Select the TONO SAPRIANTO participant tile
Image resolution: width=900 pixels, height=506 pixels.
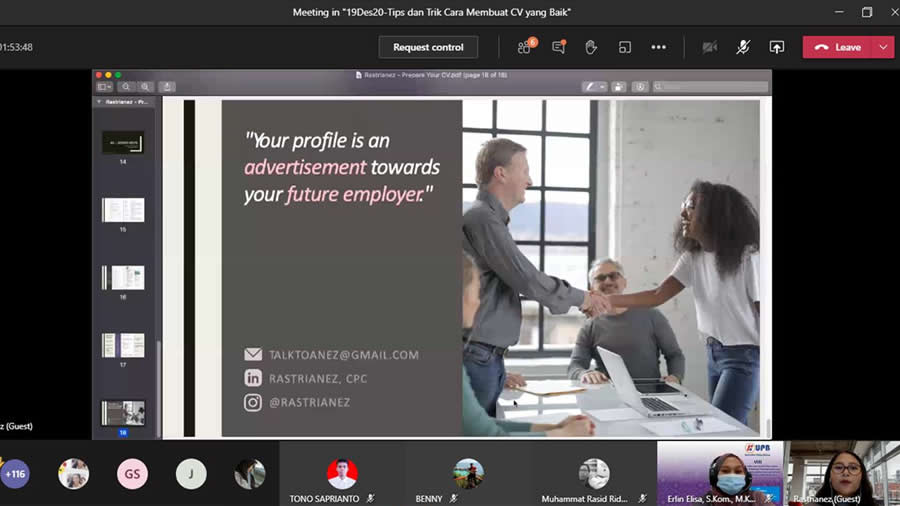pos(342,475)
